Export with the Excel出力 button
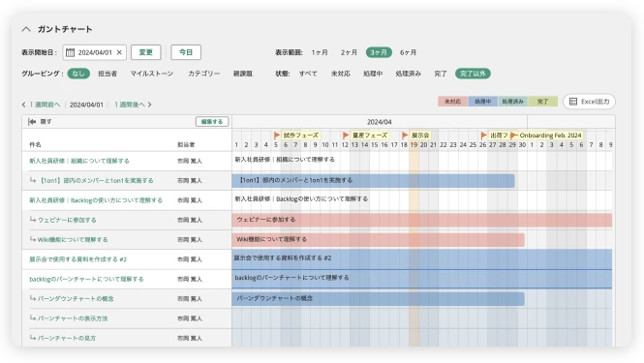The height and width of the screenshot is (363, 644). point(589,102)
